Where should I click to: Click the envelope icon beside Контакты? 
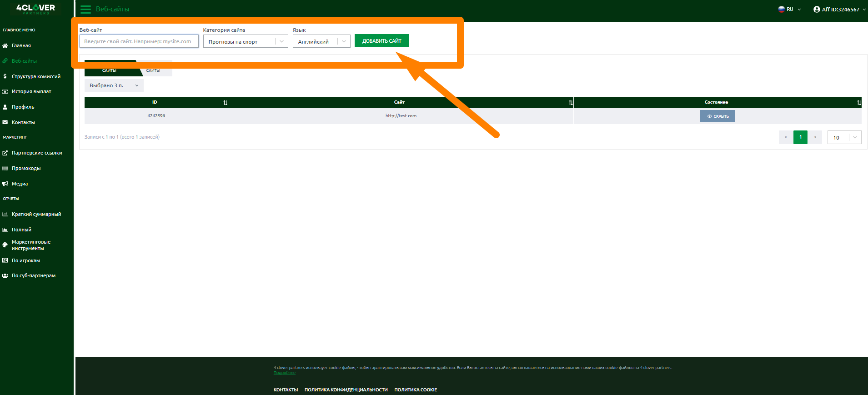coord(5,122)
